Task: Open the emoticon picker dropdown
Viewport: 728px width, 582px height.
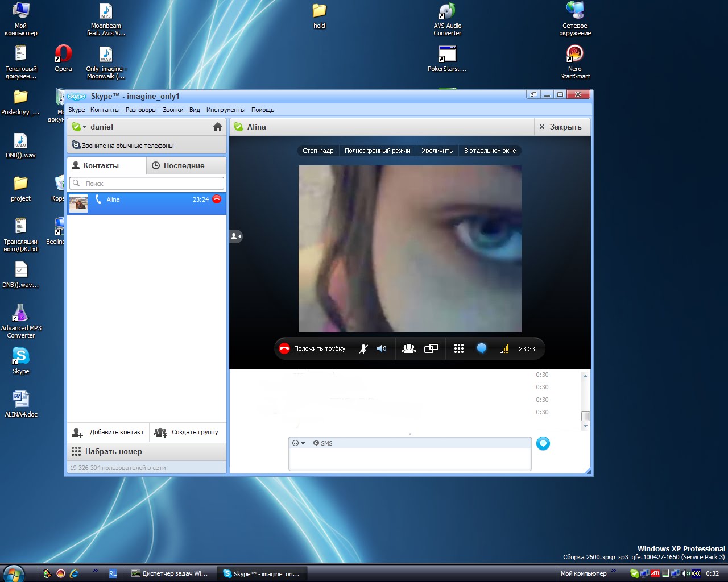Action: pyautogui.click(x=299, y=443)
